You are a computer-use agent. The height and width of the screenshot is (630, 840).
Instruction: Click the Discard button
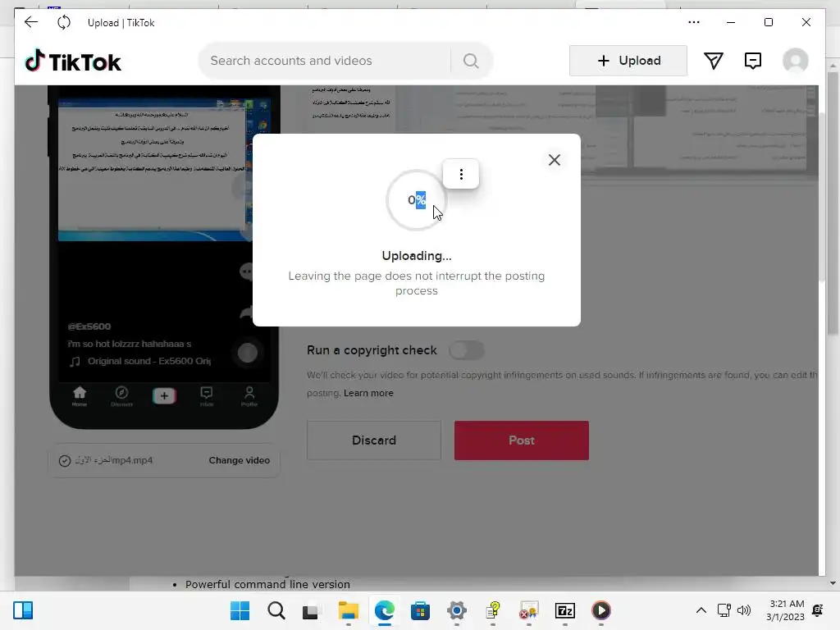[x=374, y=441]
